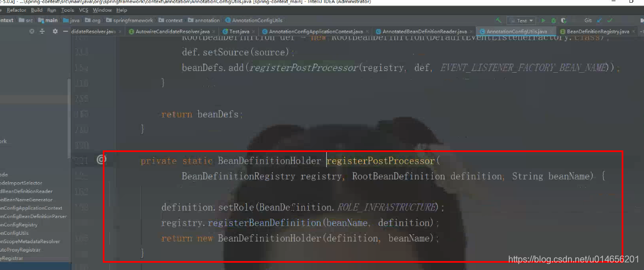Select ...dBeanDefinitionReader in project tree

click(x=26, y=191)
